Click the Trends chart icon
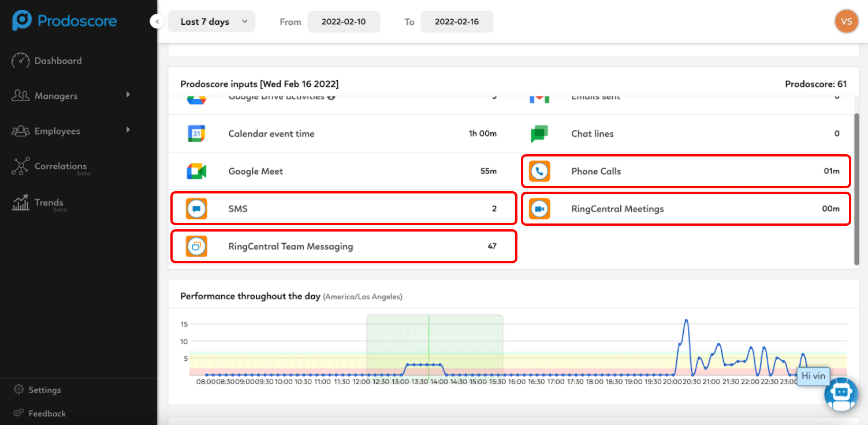The image size is (868, 425). tap(21, 203)
